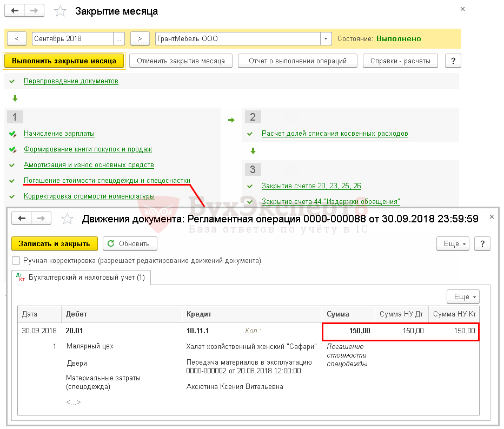Open help with main window ? button
The width and height of the screenshot is (504, 429).
(x=453, y=61)
